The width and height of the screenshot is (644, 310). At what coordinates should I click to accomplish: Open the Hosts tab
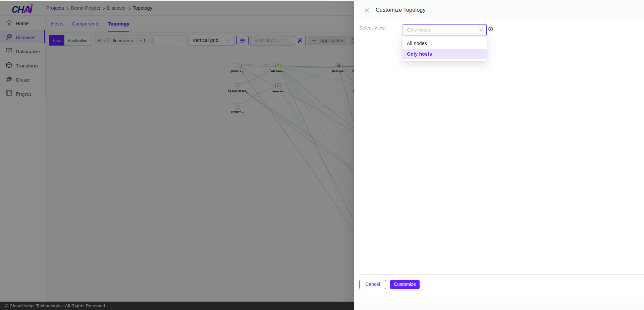pos(57,24)
